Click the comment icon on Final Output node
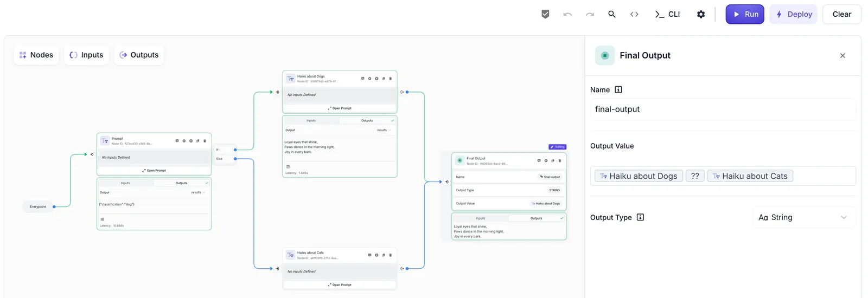The width and height of the screenshot is (868, 298). coord(539,160)
